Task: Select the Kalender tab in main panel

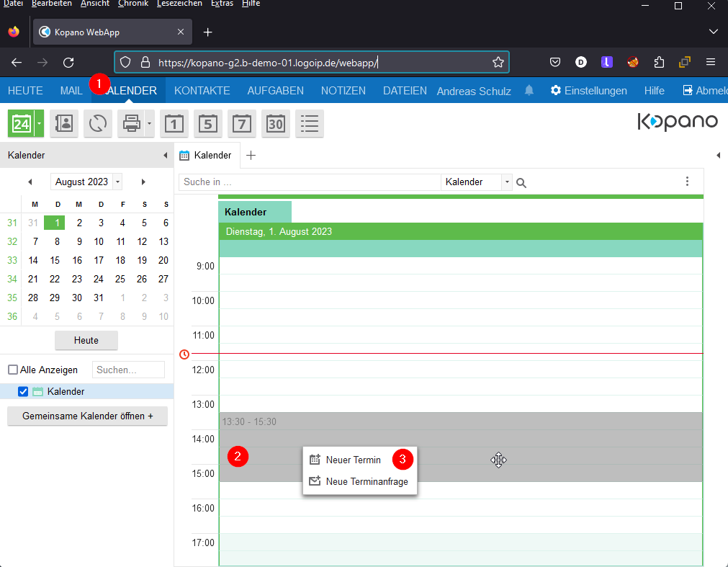Action: (207, 156)
